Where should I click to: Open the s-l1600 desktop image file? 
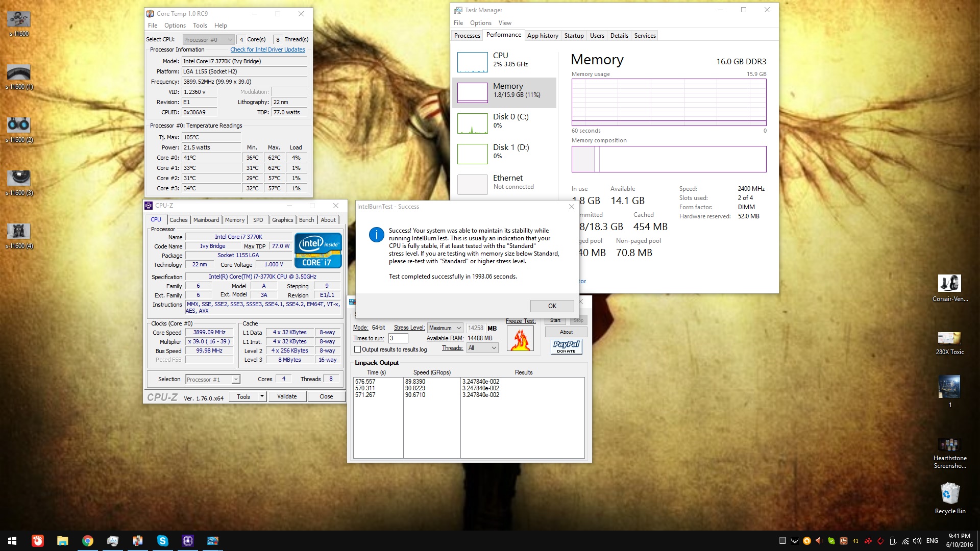19,23
